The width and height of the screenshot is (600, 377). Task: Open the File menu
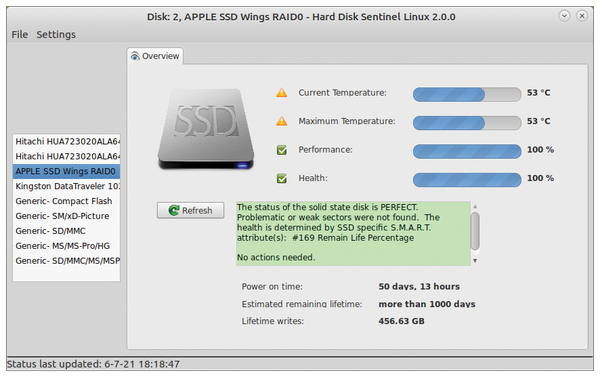point(20,34)
